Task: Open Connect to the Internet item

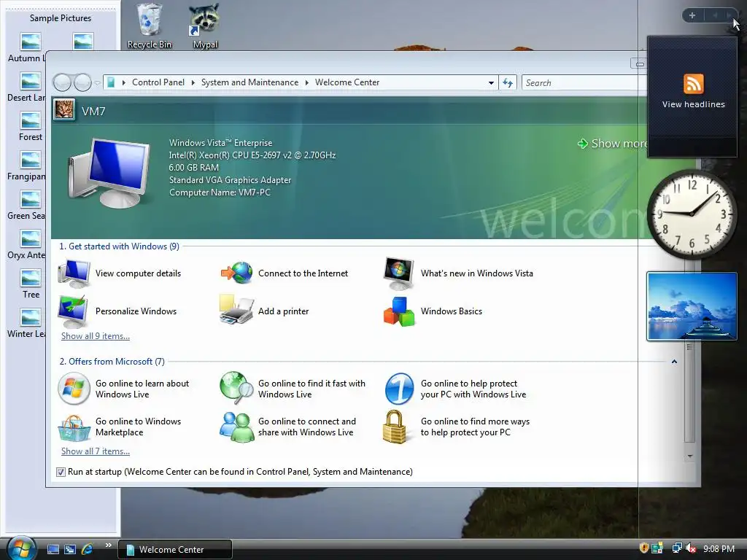Action: [x=285, y=273]
